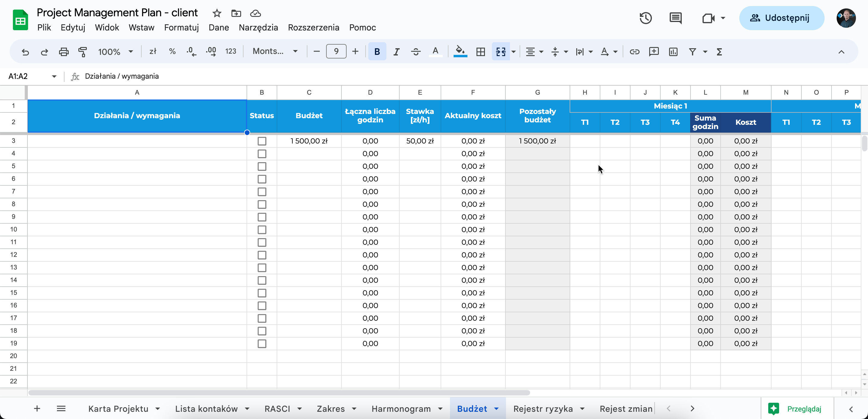Click the Przeglądaj explore button
The height and width of the screenshot is (419, 868).
point(797,408)
